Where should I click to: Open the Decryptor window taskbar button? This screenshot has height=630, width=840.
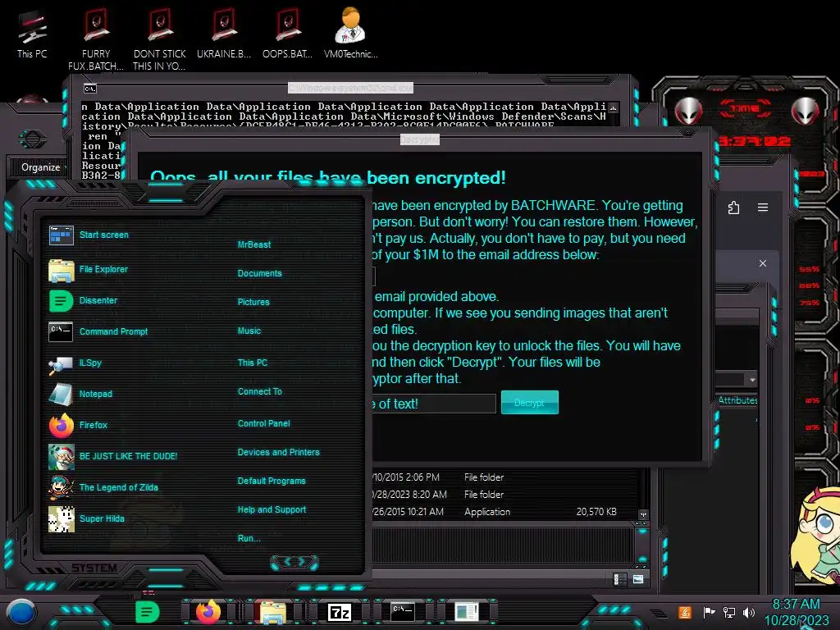click(467, 612)
